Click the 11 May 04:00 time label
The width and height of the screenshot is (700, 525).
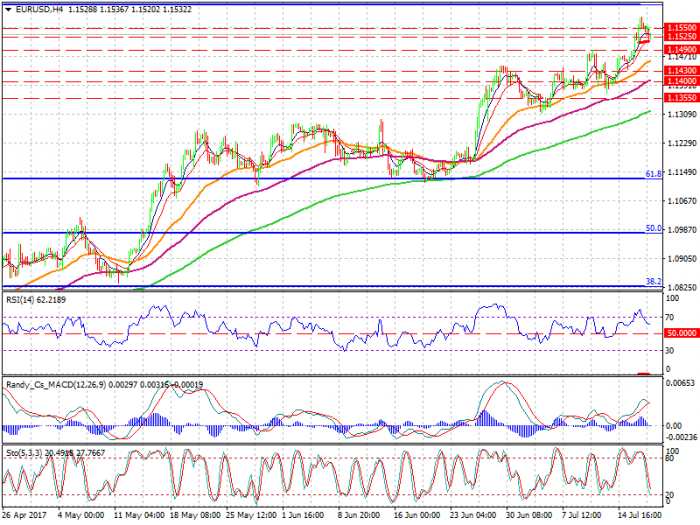click(138, 516)
